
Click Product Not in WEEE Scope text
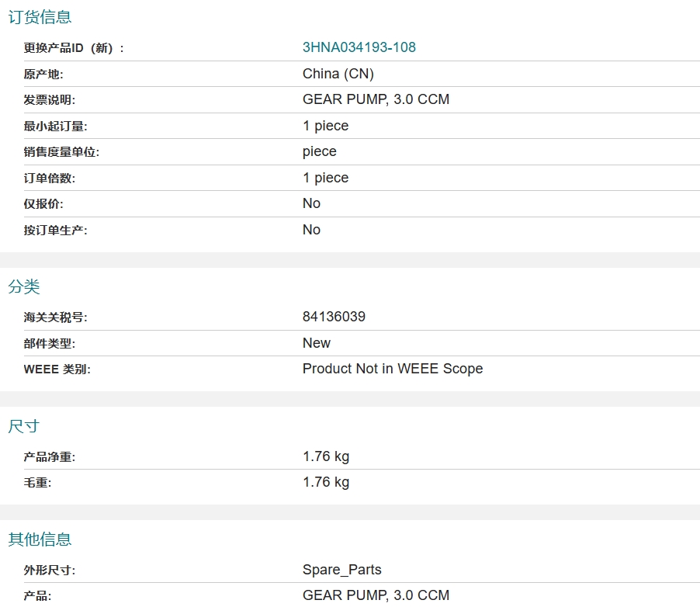click(x=392, y=369)
